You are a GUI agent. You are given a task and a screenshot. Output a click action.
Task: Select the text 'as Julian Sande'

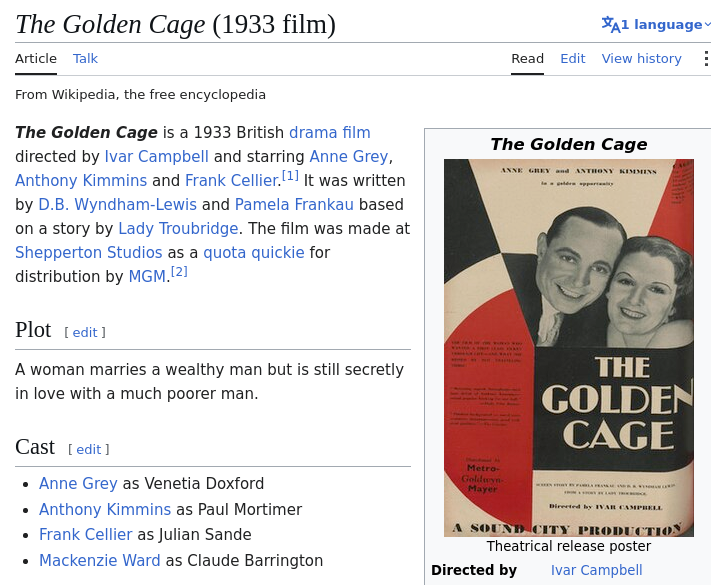[195, 535]
